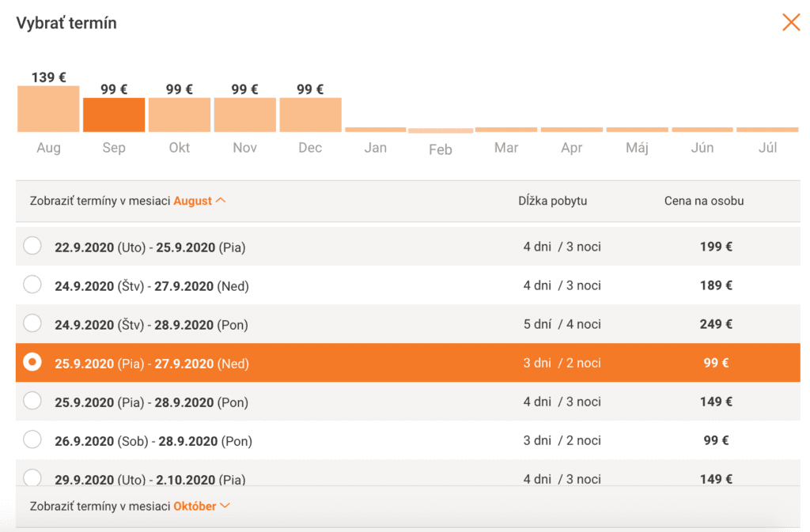Viewport: 810px width, 532px height.
Task: Select radio for 24.9.2020 - 27.9.2020 term
Action: click(x=32, y=285)
